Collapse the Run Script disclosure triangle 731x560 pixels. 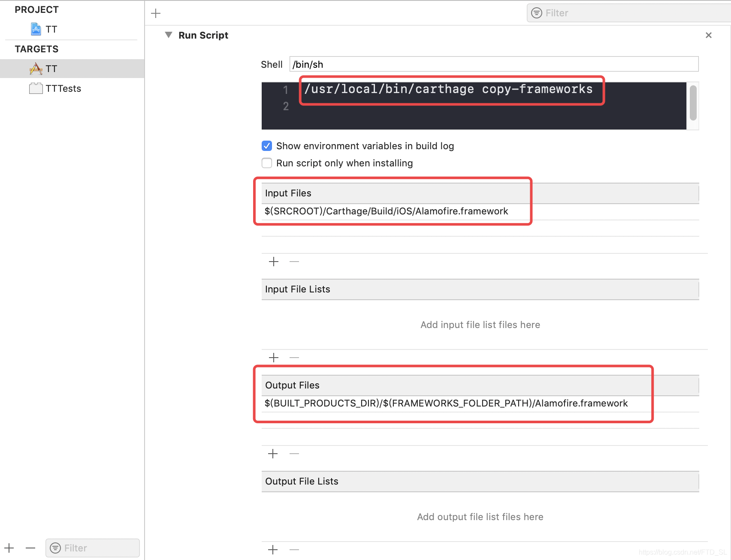point(169,35)
